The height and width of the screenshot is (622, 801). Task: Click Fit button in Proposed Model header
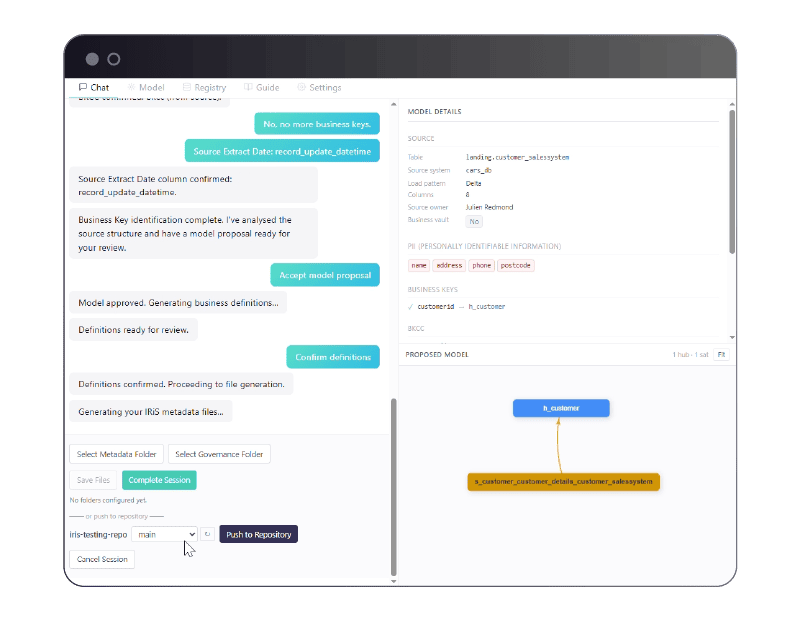point(721,354)
